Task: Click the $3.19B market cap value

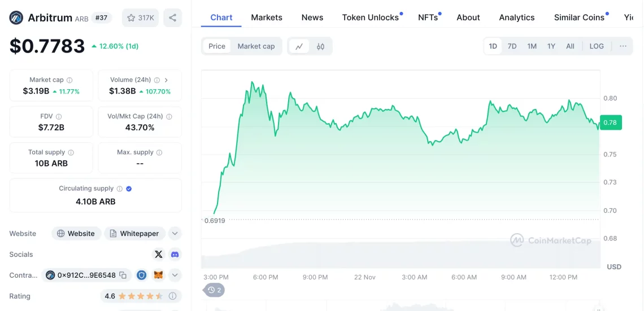Action: pos(36,91)
